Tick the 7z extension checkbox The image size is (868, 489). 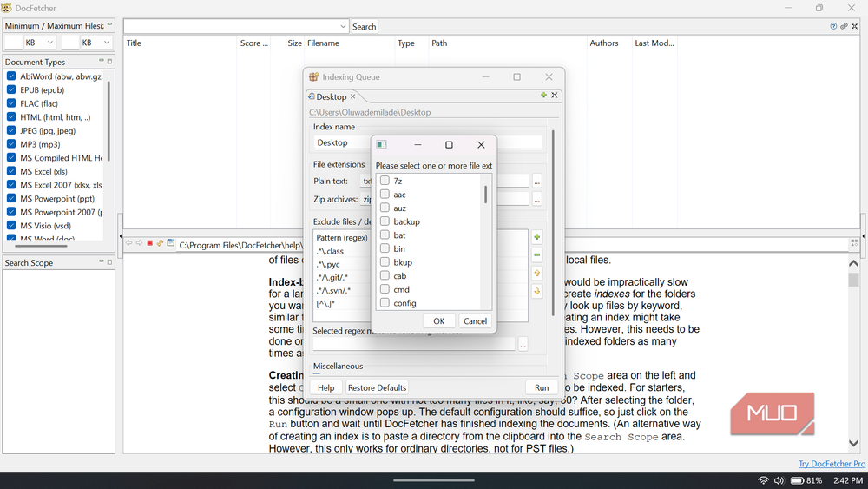click(x=385, y=181)
